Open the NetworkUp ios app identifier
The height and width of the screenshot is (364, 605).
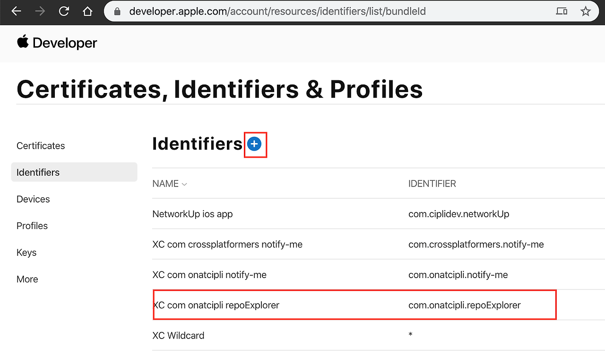(x=192, y=214)
